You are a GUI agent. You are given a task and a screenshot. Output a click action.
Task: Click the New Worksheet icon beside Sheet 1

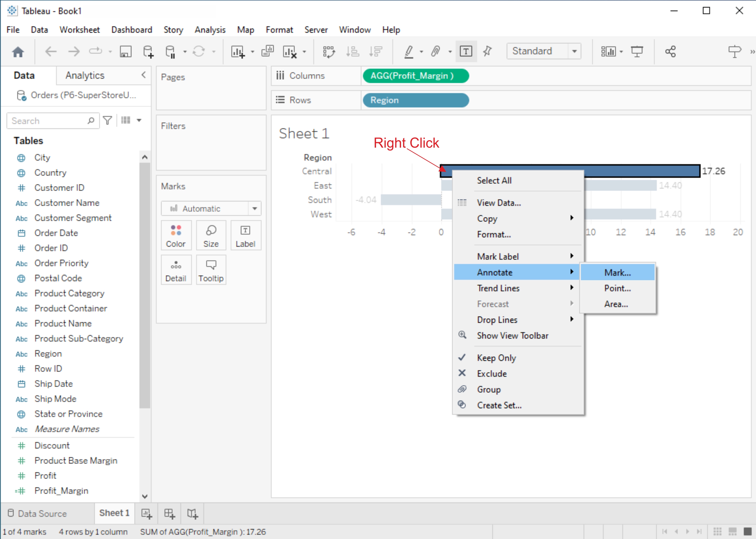click(x=146, y=514)
